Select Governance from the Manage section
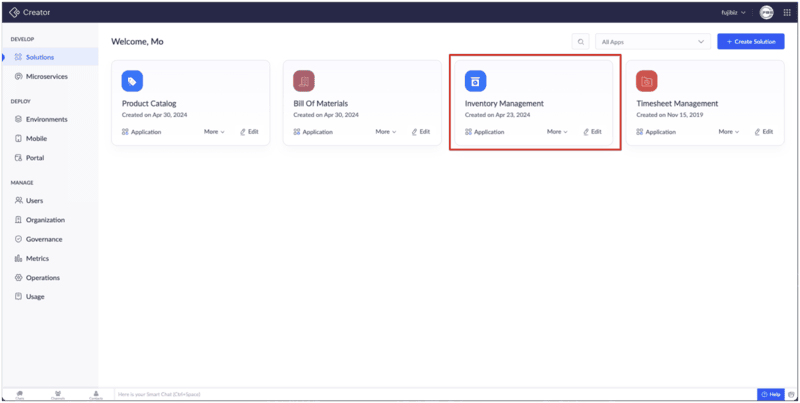Viewport: 800px width, 403px height. (44, 239)
